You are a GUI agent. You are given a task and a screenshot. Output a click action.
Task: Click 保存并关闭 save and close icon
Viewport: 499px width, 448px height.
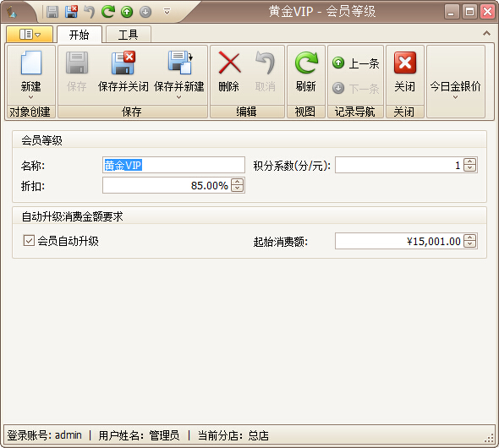pyautogui.click(x=123, y=63)
